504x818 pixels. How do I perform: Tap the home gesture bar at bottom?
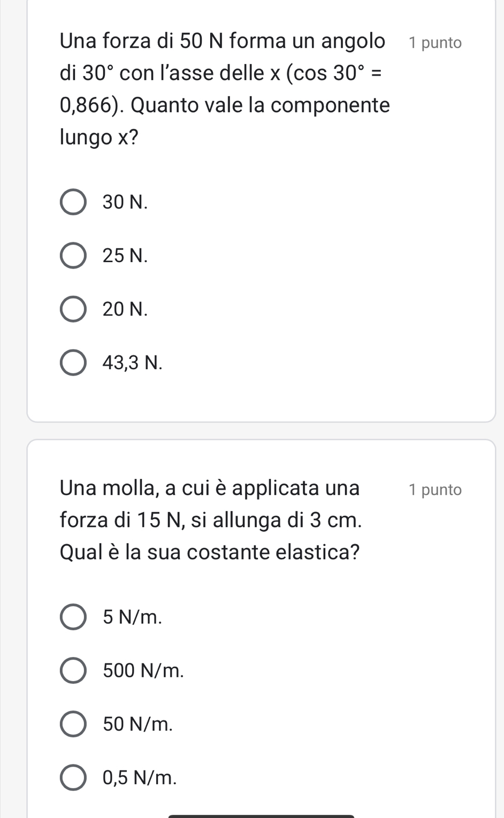[261, 815]
